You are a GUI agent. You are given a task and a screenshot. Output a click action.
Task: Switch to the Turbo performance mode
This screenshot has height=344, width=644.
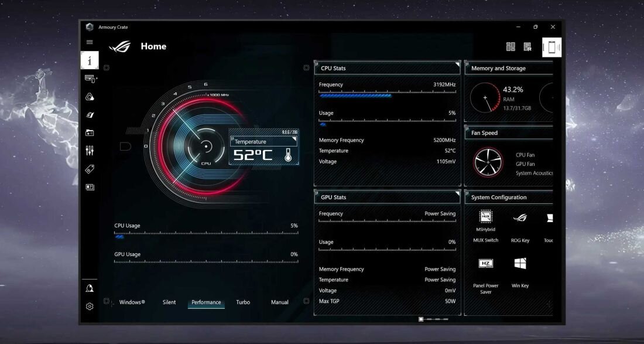coord(243,302)
